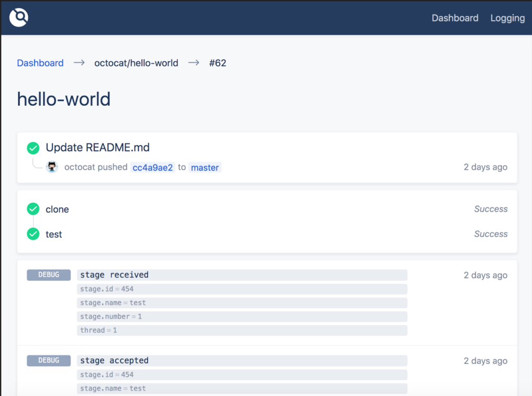Viewport: 532px width, 396px height.
Task: Open commit cc4a9ae2 link
Action: [x=153, y=168]
